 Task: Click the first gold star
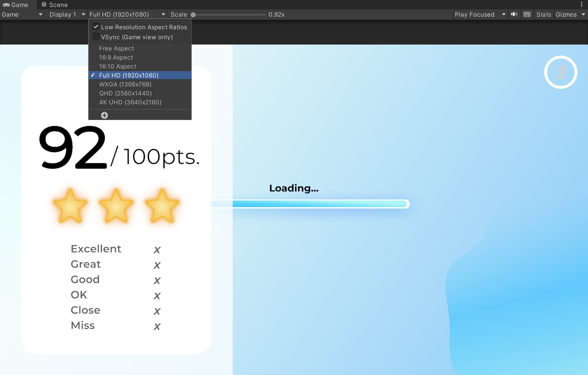70,206
